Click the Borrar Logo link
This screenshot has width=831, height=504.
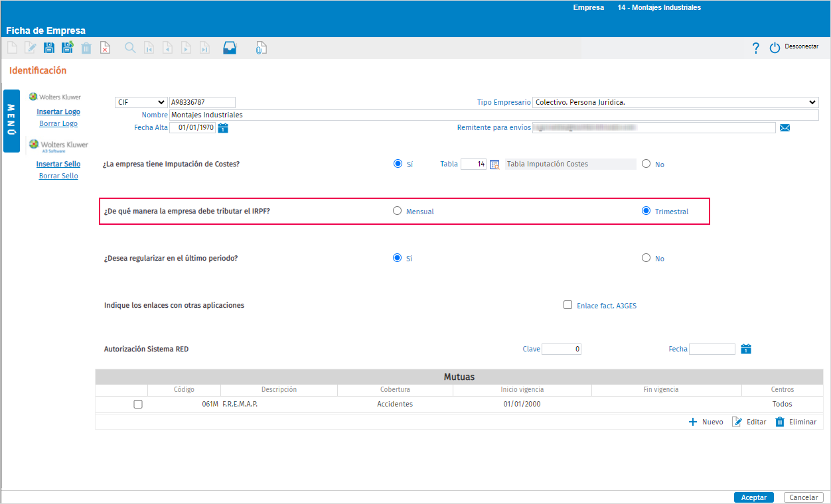58,123
